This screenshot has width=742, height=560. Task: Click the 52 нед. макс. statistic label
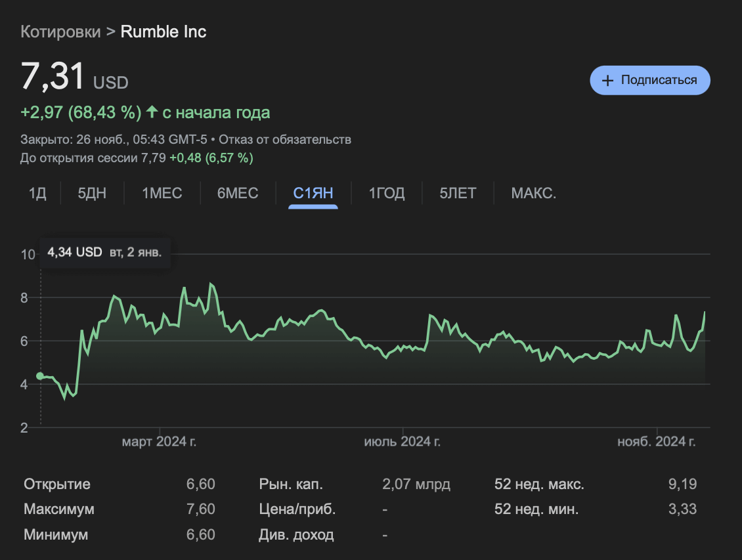(x=538, y=485)
